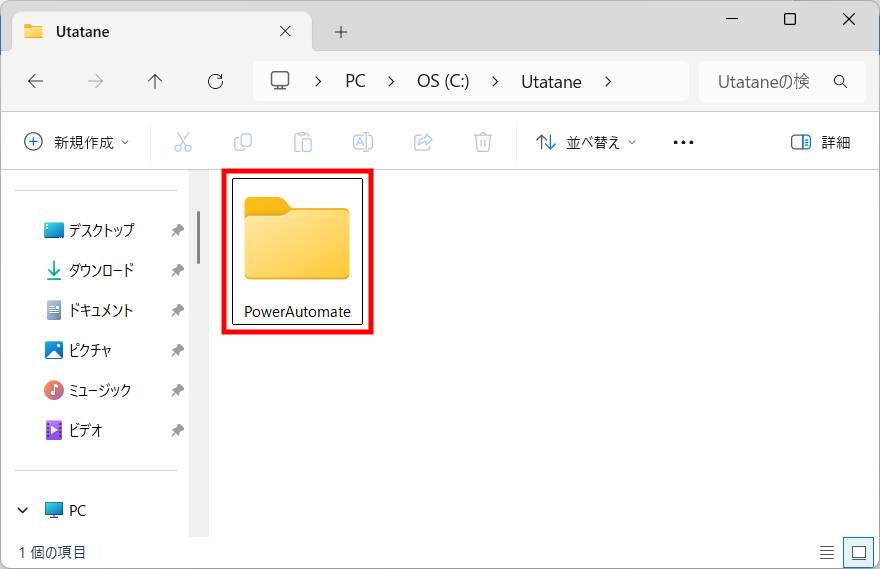
Task: Open the 新規作成 dropdown menu
Action: click(77, 142)
